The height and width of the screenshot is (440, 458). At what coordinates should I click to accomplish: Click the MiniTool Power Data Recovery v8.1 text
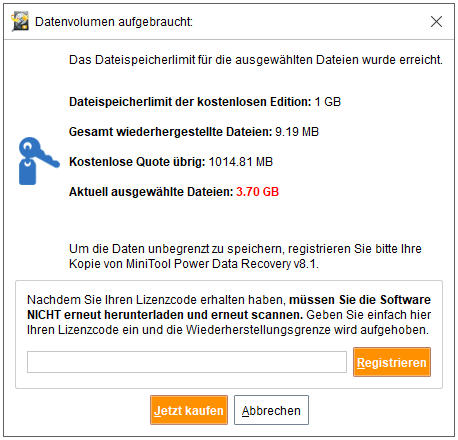pos(221,264)
